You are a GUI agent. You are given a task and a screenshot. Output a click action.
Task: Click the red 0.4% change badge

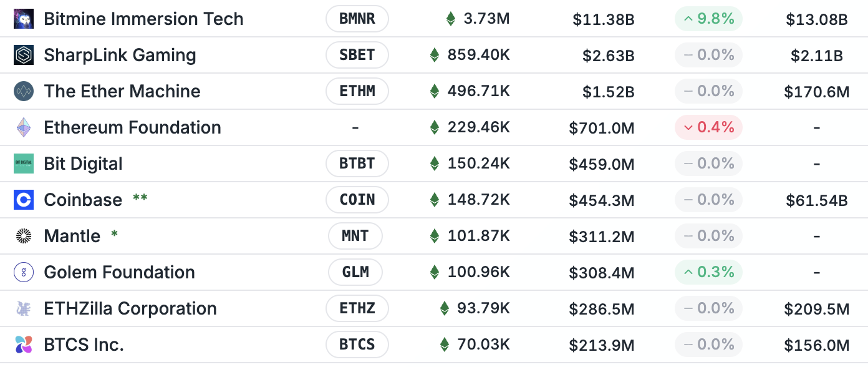tap(708, 127)
